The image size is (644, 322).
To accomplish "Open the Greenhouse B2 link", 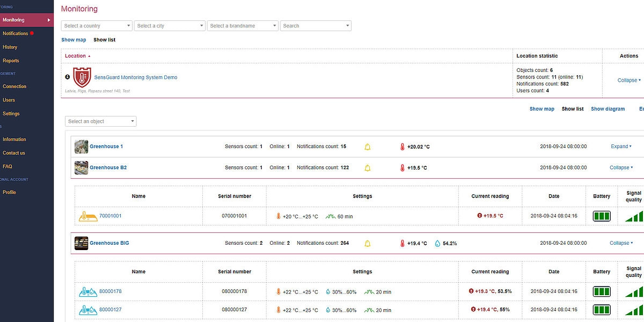I will point(108,167).
